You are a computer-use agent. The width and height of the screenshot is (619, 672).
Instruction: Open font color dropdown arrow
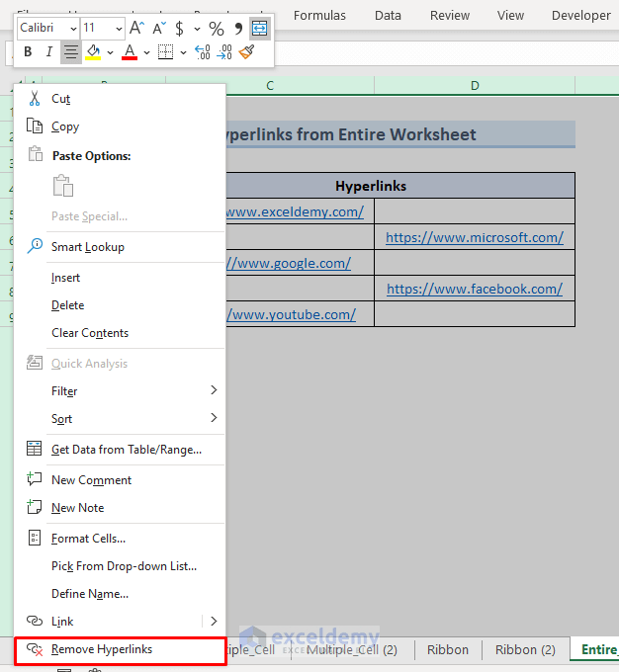[146, 52]
